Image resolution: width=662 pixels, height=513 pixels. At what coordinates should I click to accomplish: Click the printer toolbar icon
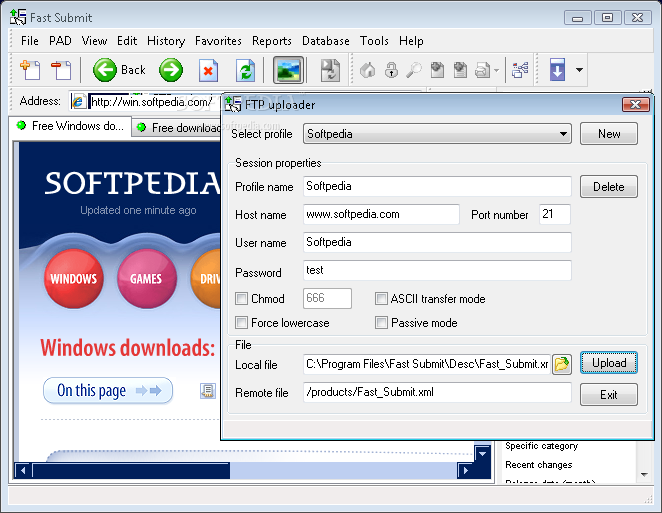pyautogui.click(x=483, y=70)
